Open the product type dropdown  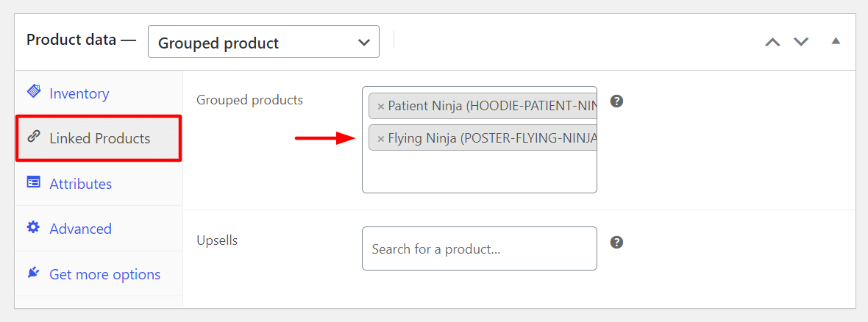263,42
